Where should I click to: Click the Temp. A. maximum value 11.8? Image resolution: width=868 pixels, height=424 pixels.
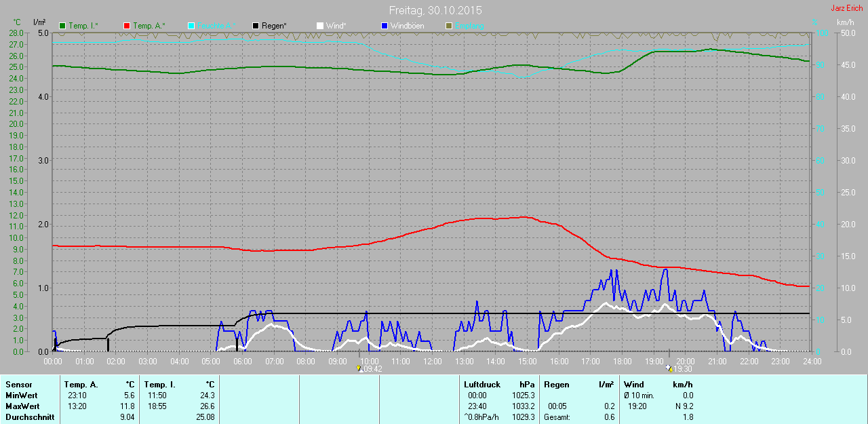pos(127,406)
